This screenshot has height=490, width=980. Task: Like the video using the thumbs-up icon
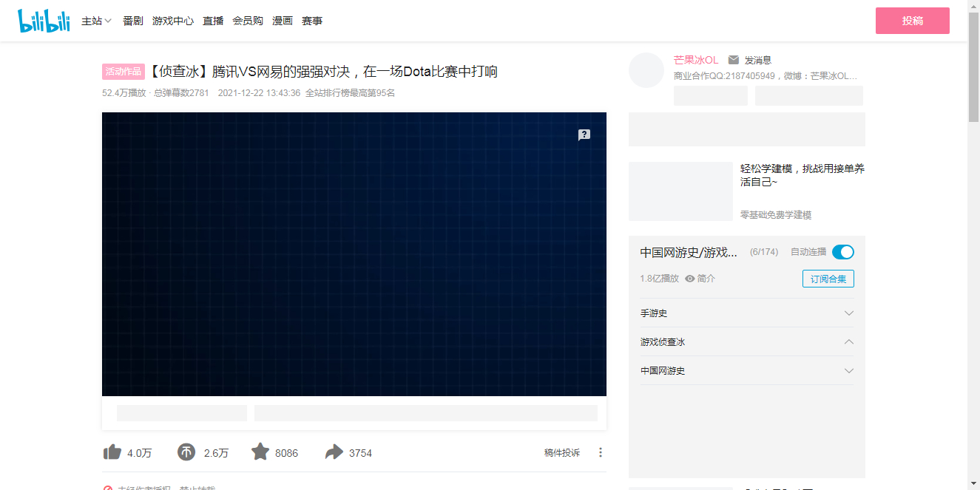pyautogui.click(x=112, y=452)
